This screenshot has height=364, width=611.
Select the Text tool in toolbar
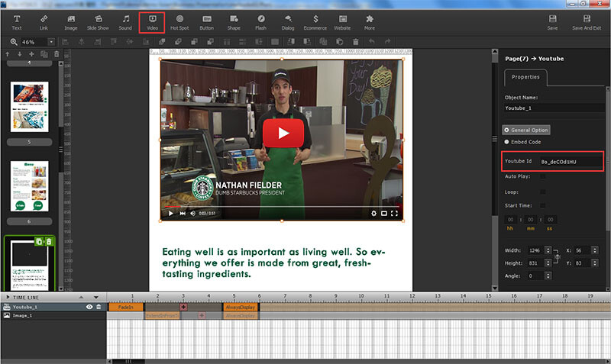point(17,23)
